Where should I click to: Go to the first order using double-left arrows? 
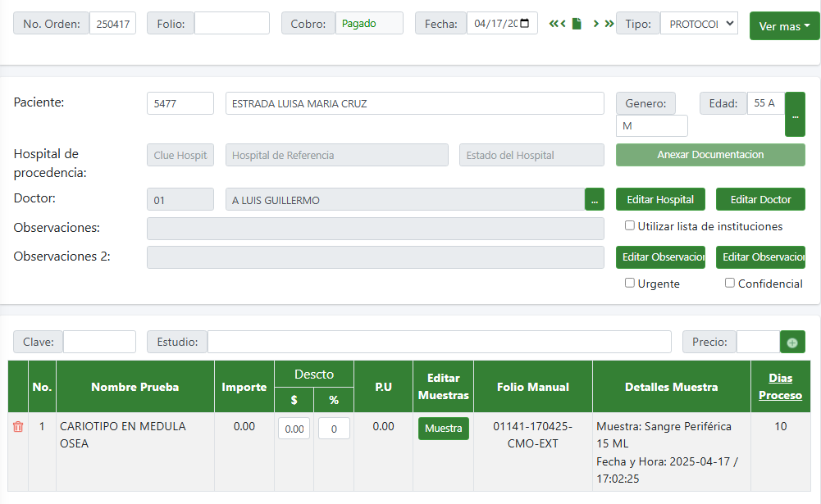point(554,24)
